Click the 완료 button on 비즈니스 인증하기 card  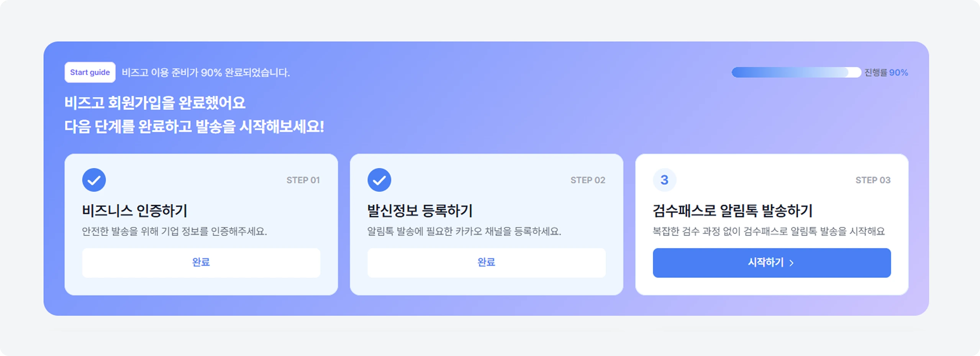coord(201,262)
